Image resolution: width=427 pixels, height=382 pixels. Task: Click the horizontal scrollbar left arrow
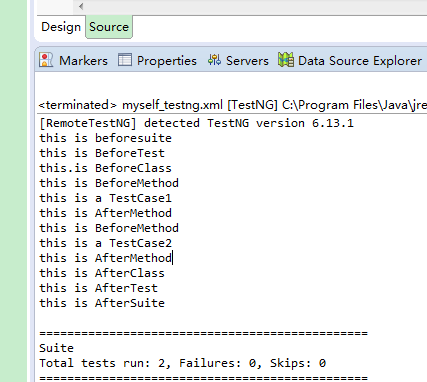coord(81,6)
